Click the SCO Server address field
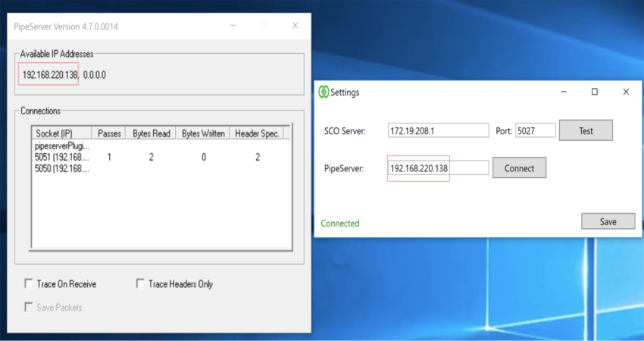 [x=438, y=130]
